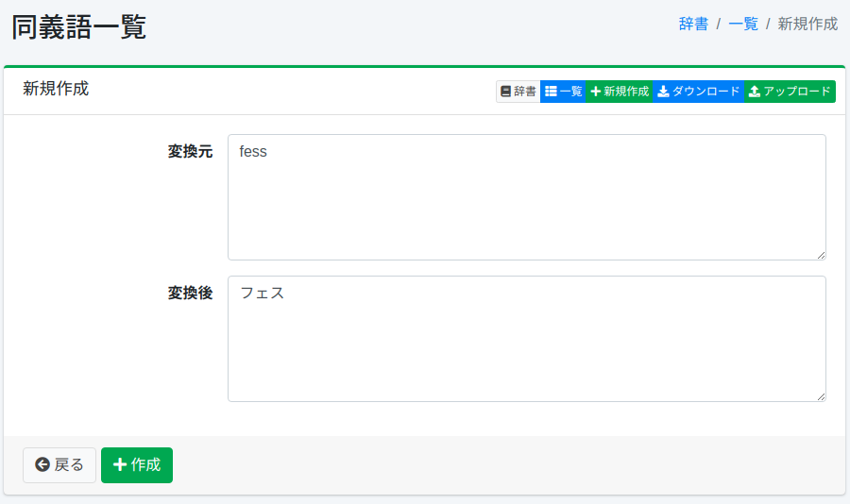Image resolution: width=850 pixels, height=504 pixels.
Task: Focus the 変換元 text area containing fess
Action: 526,196
